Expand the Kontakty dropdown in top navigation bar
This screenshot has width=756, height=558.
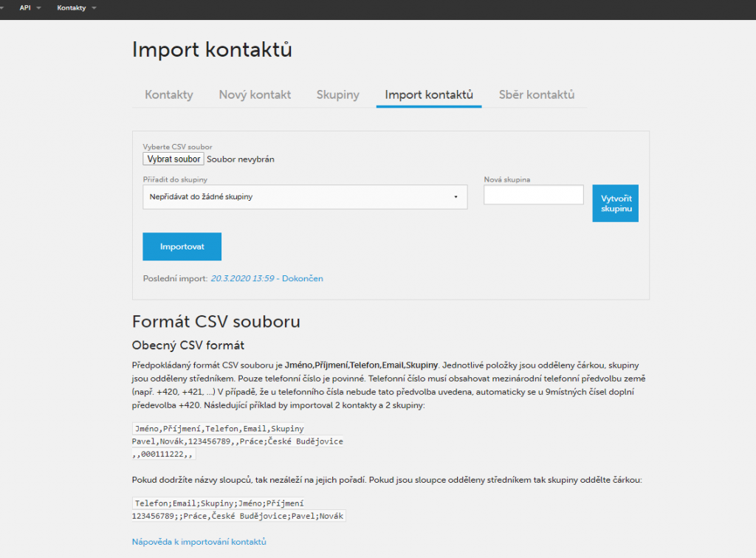(76, 7)
